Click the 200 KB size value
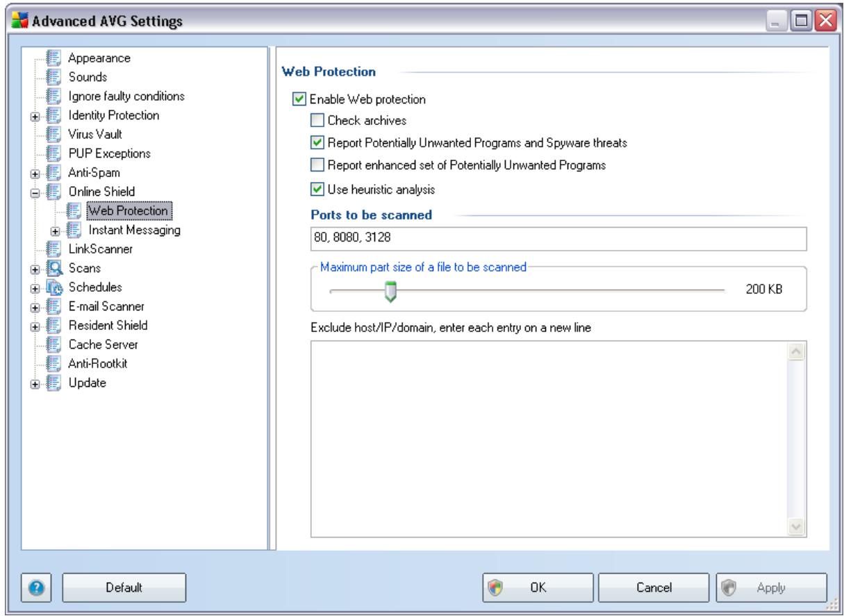This screenshot has width=844, height=616. pos(765,290)
